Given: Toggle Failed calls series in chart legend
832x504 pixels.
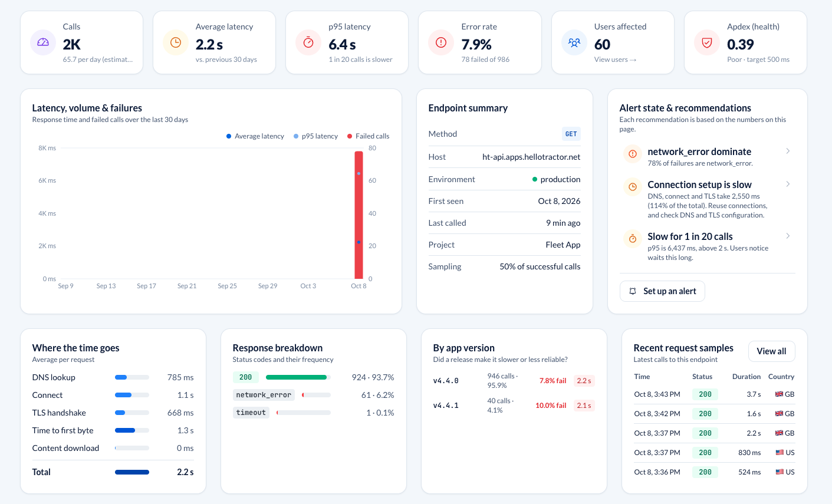Looking at the screenshot, I should click(369, 136).
